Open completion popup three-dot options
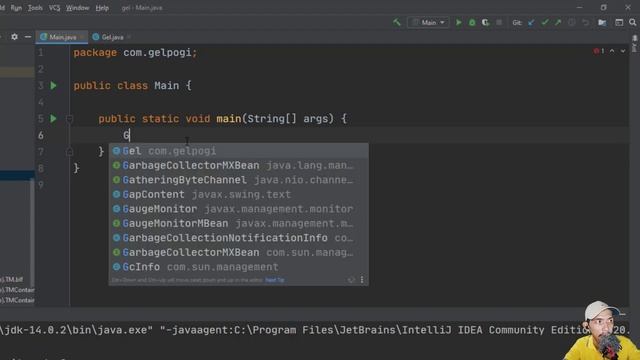 362,280
